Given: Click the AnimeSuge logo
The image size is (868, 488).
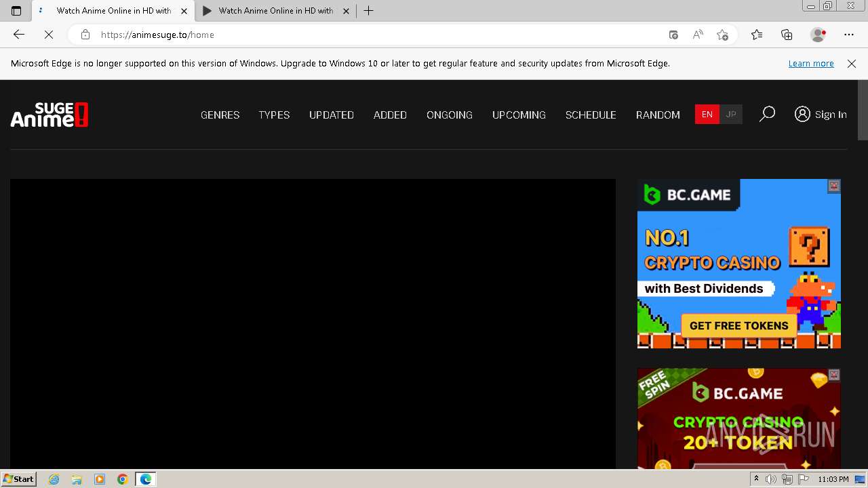Looking at the screenshot, I should tap(50, 115).
